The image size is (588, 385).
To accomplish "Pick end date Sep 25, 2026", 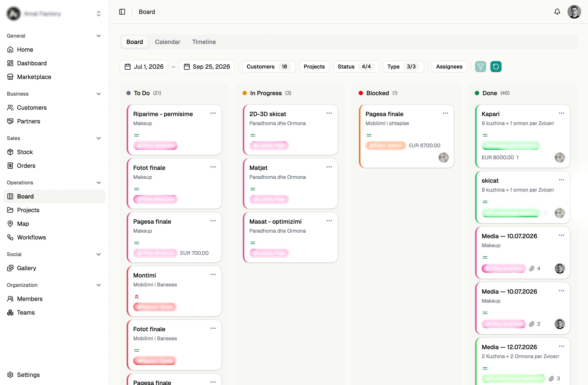I will point(207,66).
